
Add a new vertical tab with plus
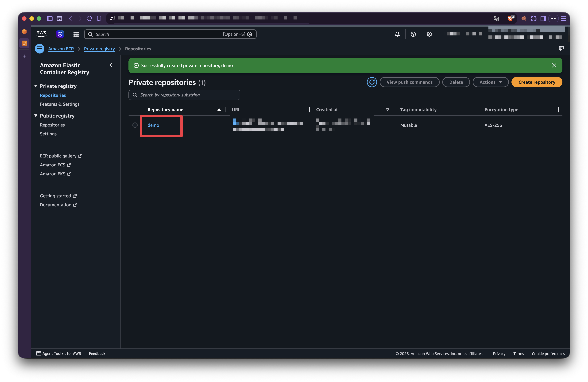(x=24, y=56)
